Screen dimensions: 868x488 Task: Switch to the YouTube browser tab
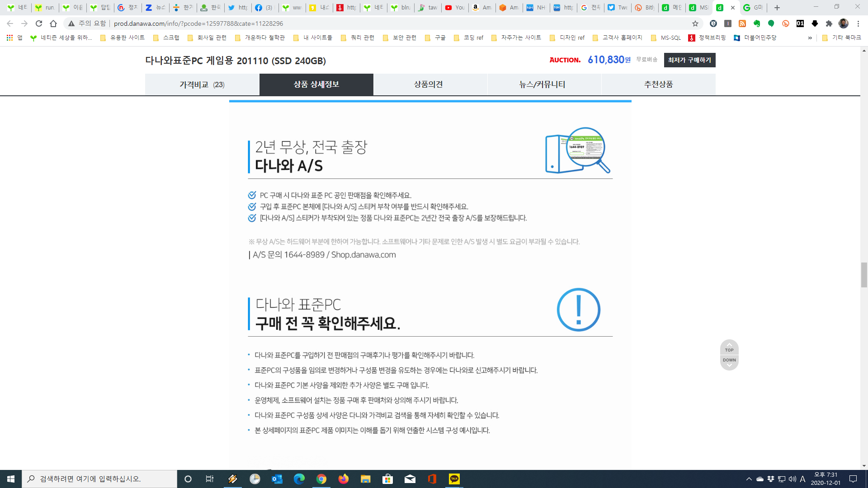point(455,8)
